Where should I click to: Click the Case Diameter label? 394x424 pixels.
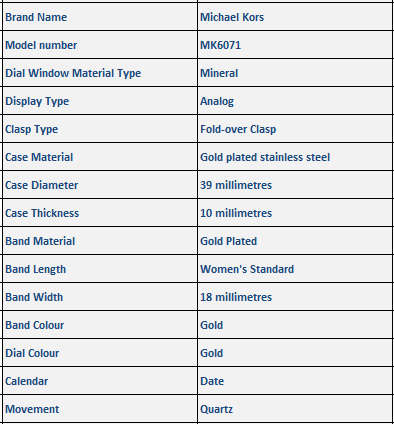click(41, 185)
